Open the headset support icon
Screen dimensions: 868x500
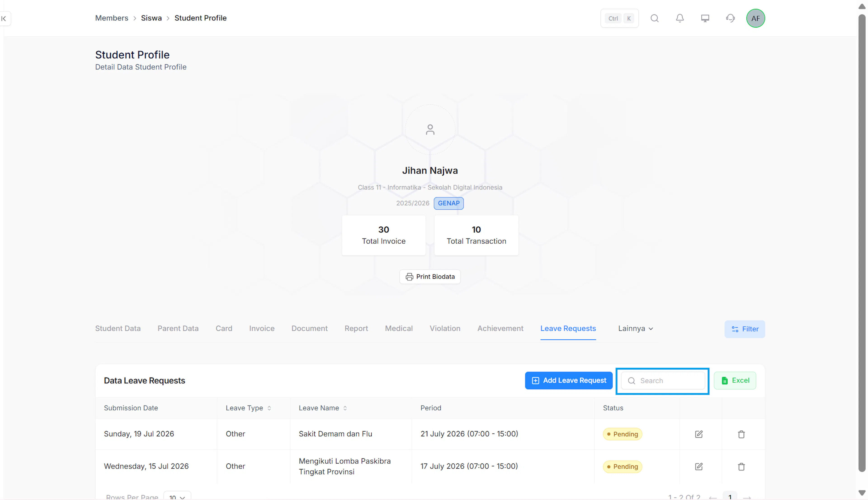tap(730, 18)
